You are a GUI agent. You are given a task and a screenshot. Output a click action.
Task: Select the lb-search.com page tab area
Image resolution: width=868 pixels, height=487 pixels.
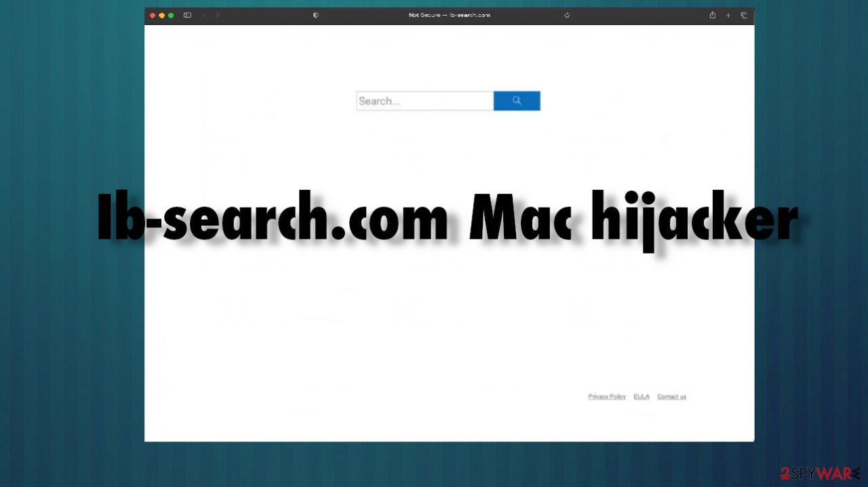click(449, 15)
